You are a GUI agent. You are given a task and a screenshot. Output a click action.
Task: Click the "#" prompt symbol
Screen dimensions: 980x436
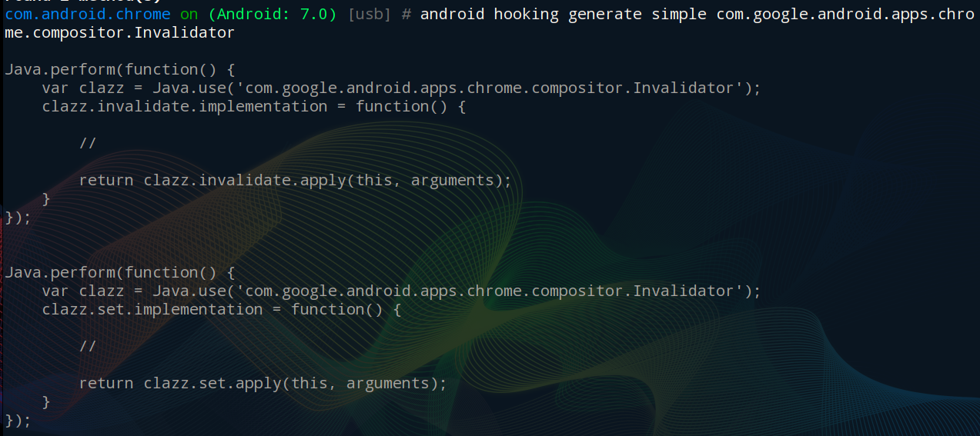(x=406, y=15)
